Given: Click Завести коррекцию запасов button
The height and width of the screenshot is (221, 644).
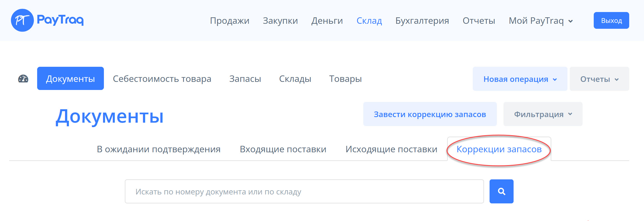Looking at the screenshot, I should [430, 114].
